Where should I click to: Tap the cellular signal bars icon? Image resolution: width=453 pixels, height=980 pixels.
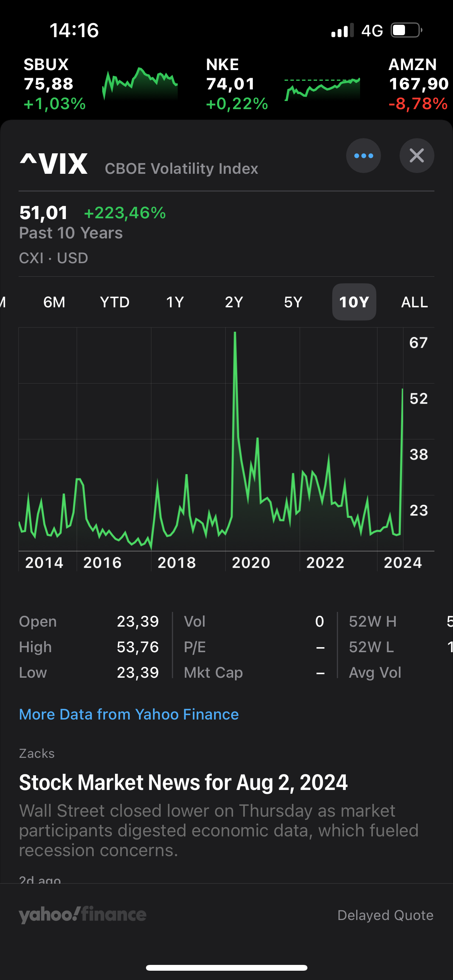343,30
